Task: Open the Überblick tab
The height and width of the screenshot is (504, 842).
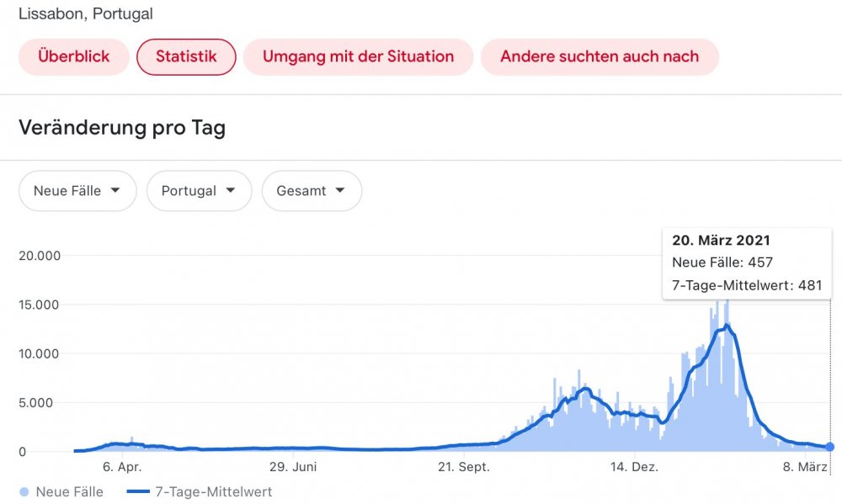Action: point(74,57)
